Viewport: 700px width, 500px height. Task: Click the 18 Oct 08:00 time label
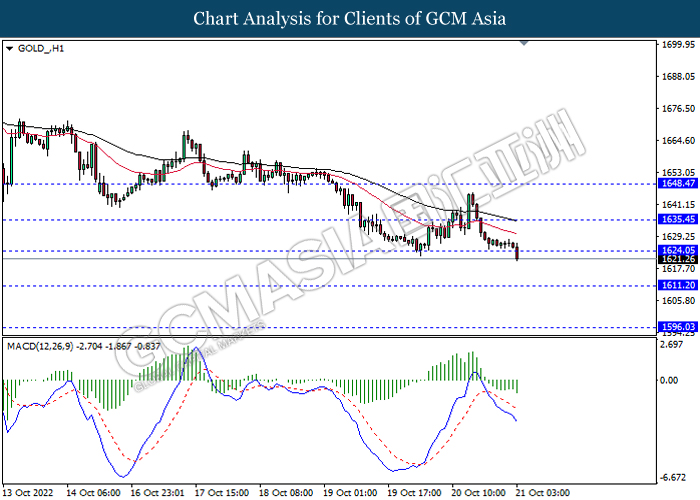pos(286,493)
